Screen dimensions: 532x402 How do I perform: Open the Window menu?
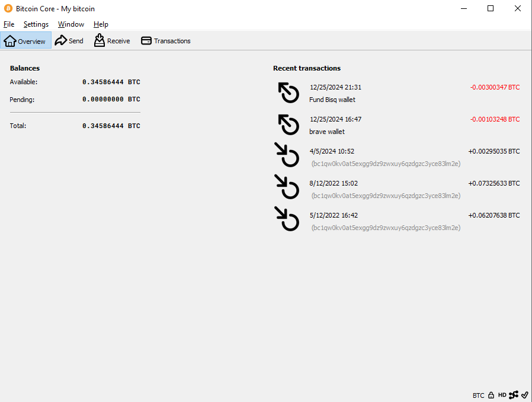tap(71, 24)
